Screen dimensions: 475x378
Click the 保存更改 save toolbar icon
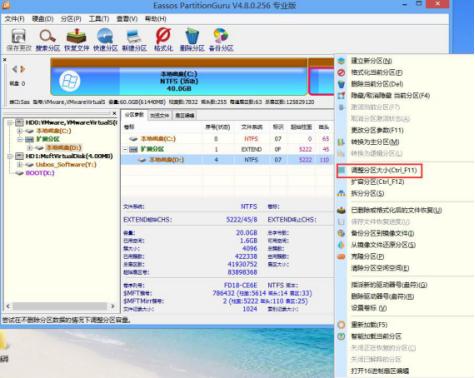pos(19,39)
